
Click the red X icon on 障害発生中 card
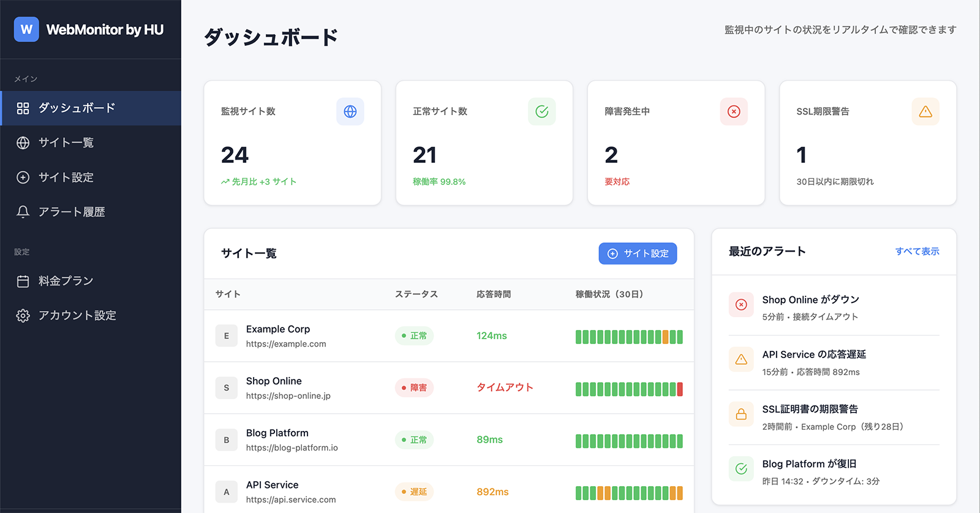[734, 111]
